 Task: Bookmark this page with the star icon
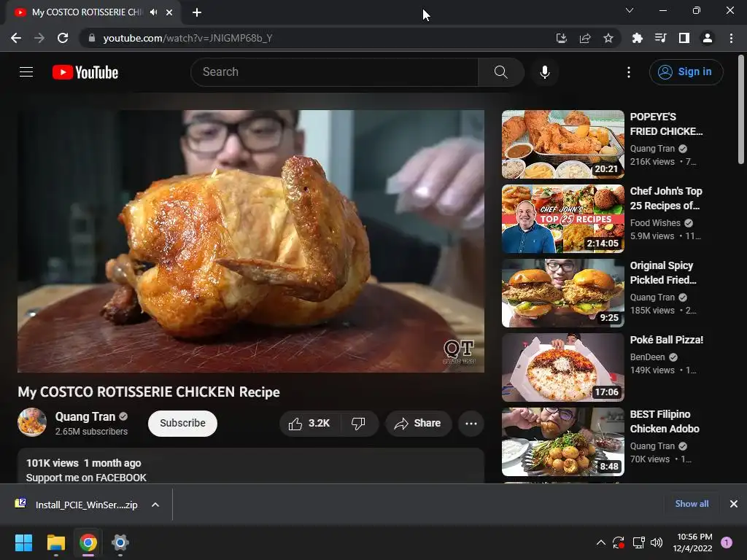(x=608, y=38)
